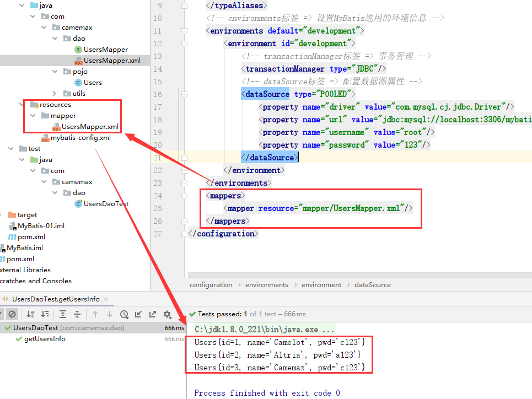Viewport: 532px width, 399px height.
Task: Click the MyBatis-01.iml file icon
Action: click(x=13, y=226)
